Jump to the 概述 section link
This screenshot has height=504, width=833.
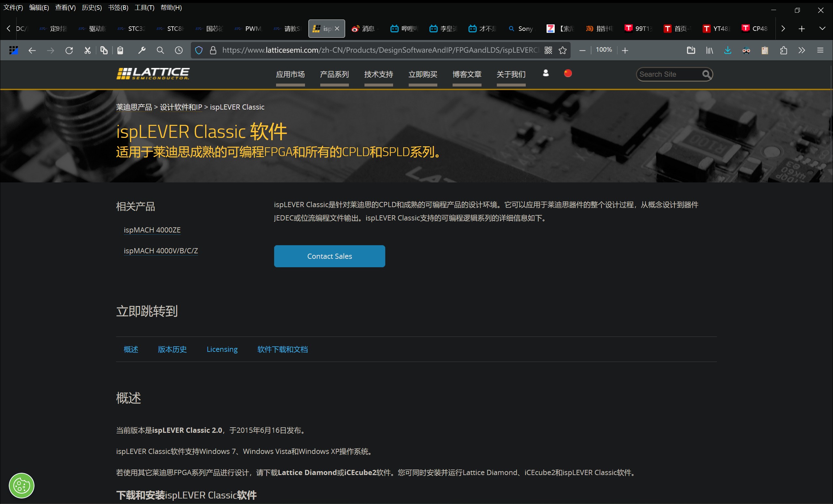point(131,349)
